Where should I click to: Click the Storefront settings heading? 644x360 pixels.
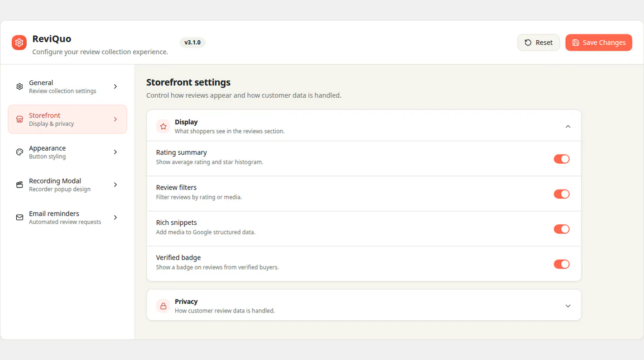(x=188, y=82)
